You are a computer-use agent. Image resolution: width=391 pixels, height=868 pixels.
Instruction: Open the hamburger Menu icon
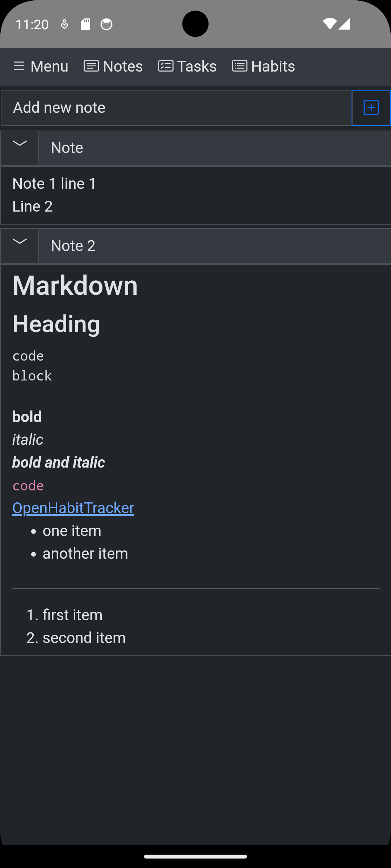click(x=19, y=66)
